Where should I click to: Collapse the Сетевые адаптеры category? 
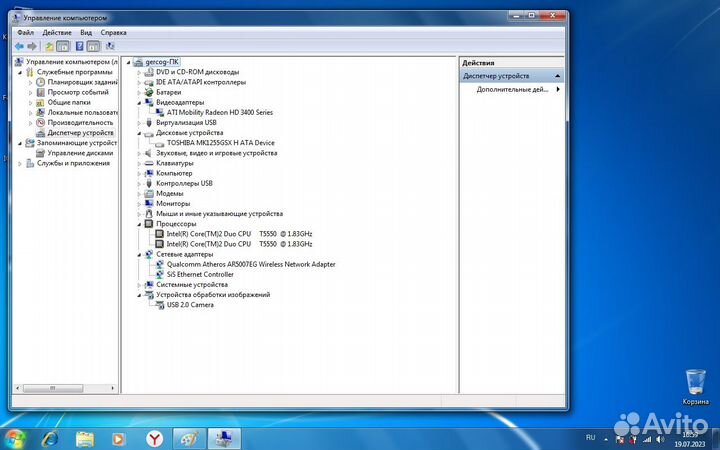[x=140, y=254]
